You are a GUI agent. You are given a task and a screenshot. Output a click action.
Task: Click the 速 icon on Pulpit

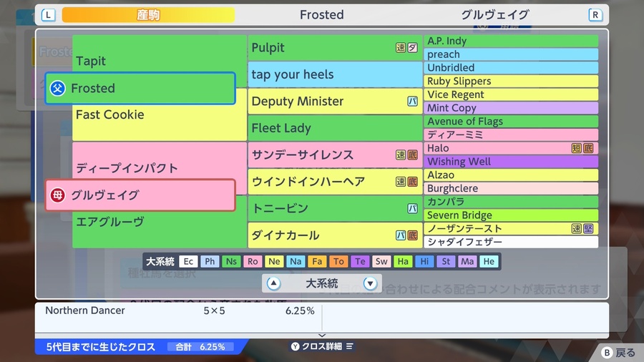(401, 48)
